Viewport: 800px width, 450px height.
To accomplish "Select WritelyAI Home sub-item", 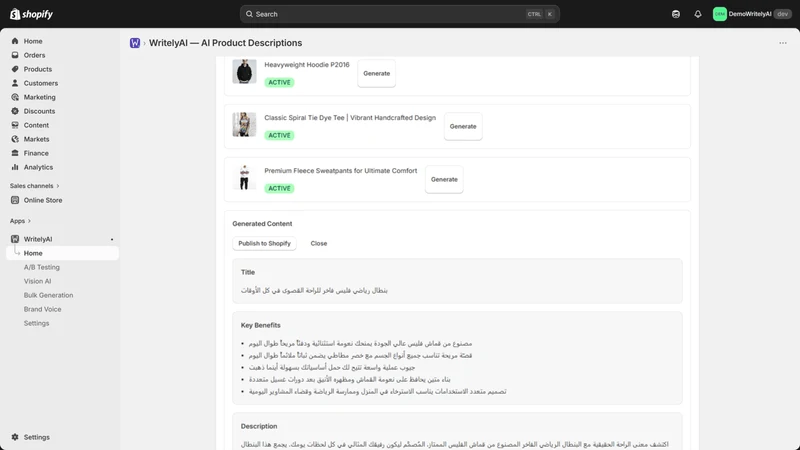I will 62,253.
